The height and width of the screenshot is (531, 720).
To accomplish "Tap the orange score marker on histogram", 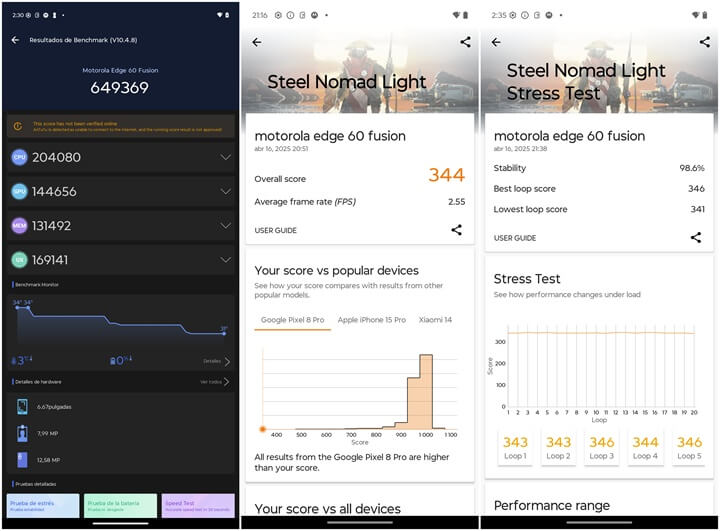I will (x=263, y=429).
